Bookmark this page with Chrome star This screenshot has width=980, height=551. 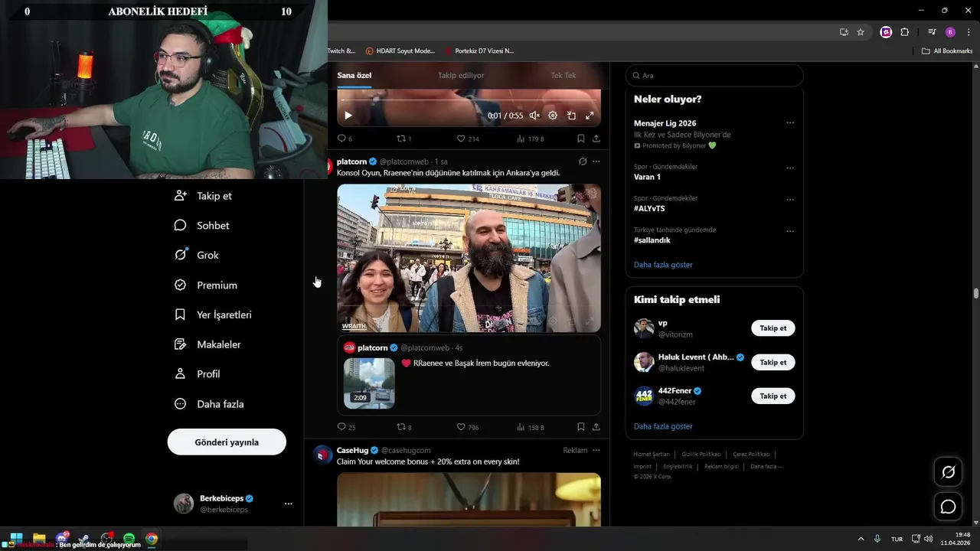click(861, 32)
